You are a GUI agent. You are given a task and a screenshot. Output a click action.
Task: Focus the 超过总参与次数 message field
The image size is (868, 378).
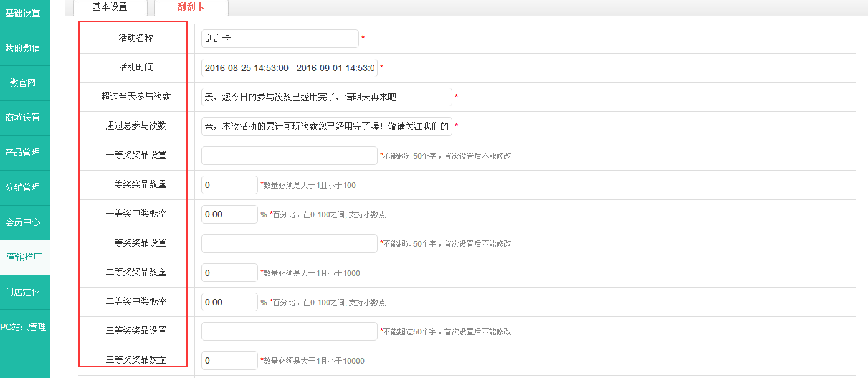326,126
